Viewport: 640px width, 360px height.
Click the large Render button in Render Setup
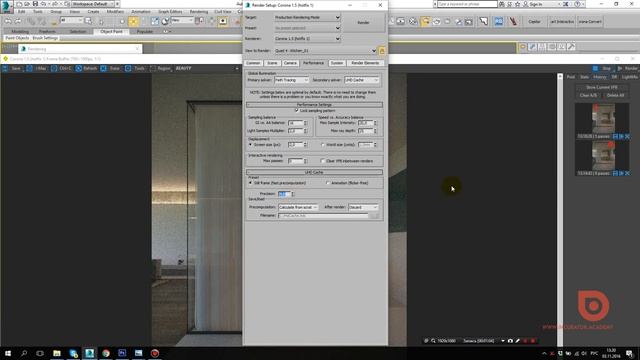(x=363, y=22)
